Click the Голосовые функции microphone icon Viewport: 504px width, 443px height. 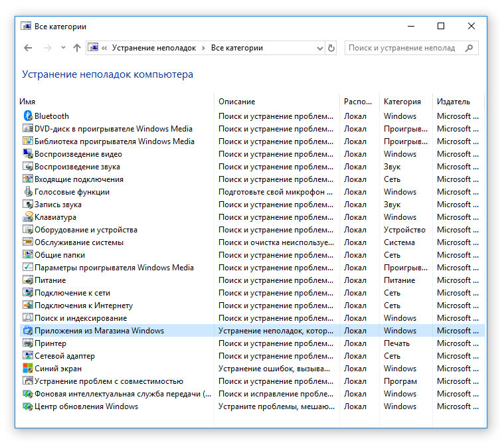point(28,191)
